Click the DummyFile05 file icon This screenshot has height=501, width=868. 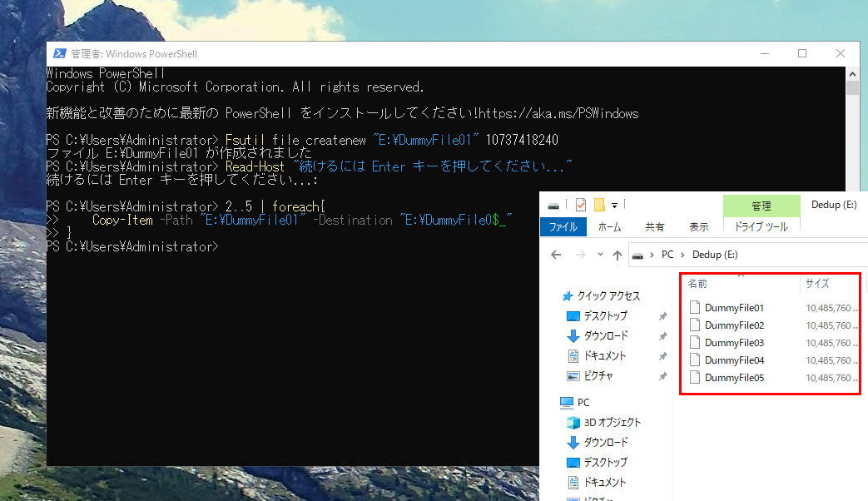pos(695,378)
